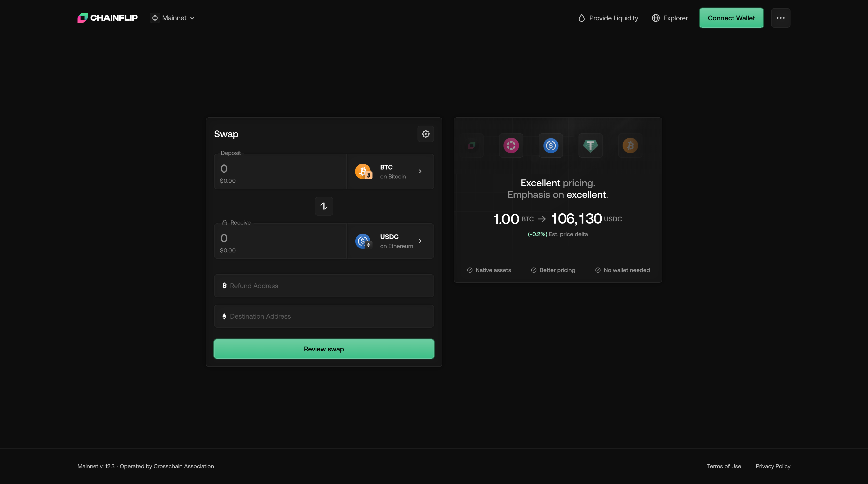Select the USDC token icon in carousel

click(550, 145)
